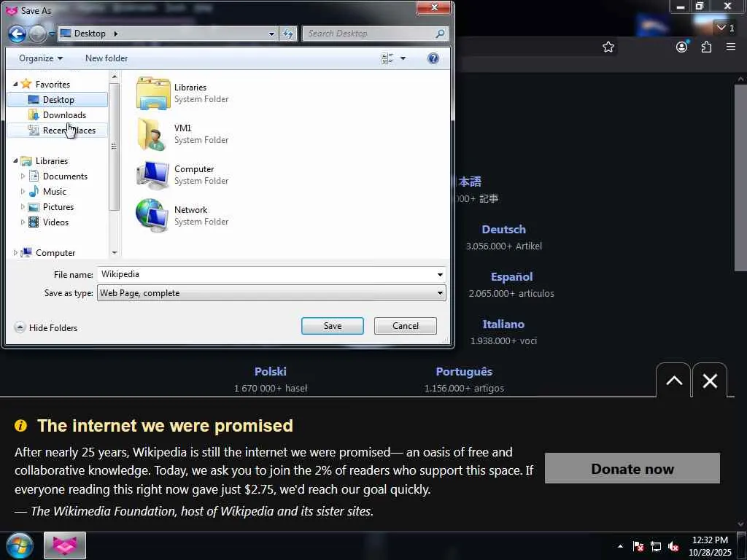This screenshot has width=747, height=560.
Task: Open the view options dropdown arrow
Action: point(403,58)
